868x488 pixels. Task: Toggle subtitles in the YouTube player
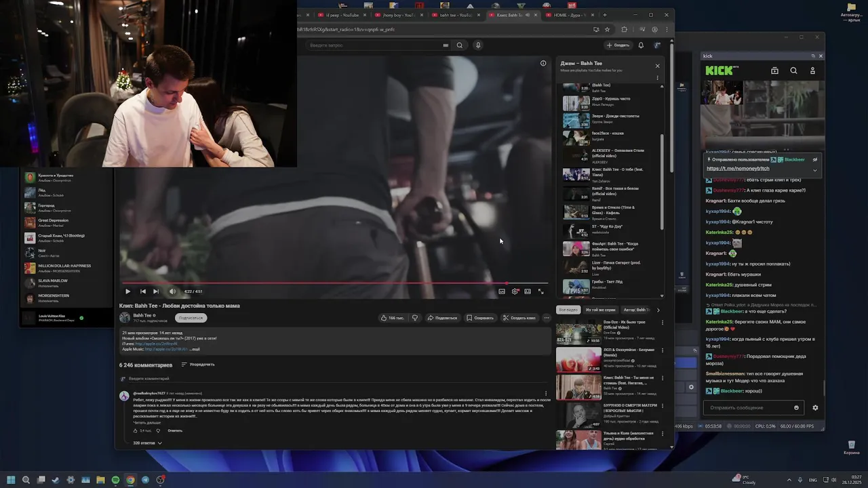pos(502,291)
